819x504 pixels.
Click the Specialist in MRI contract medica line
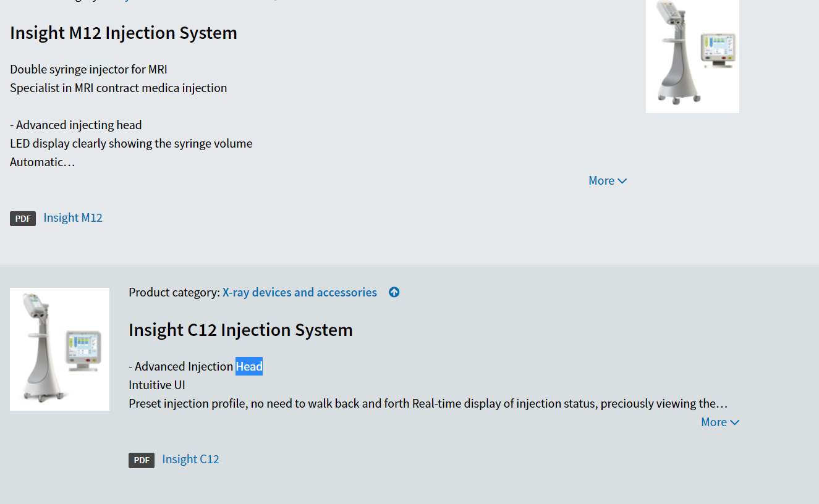tap(119, 88)
